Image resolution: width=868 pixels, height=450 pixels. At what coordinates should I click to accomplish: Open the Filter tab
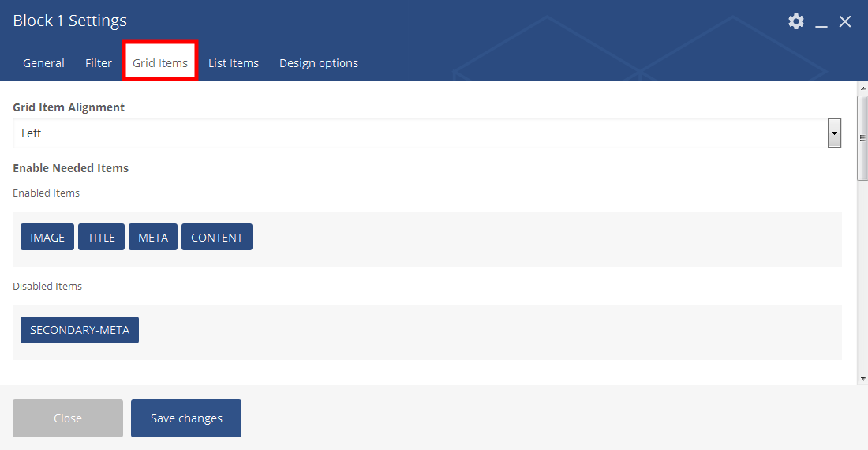click(x=99, y=63)
